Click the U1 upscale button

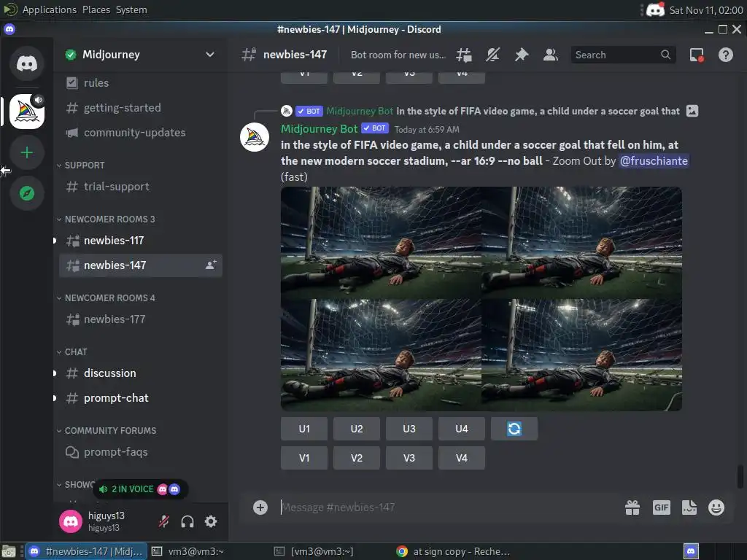[304, 429]
